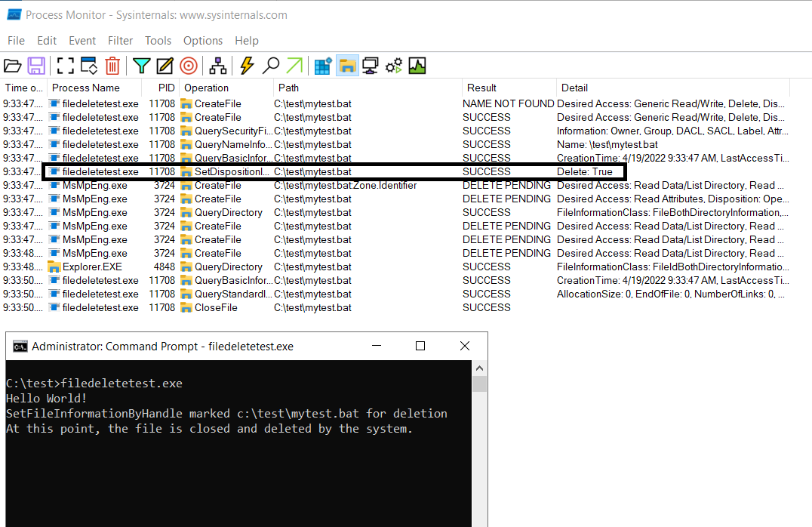Click the PID column header
812x527 pixels.
[x=161, y=88]
